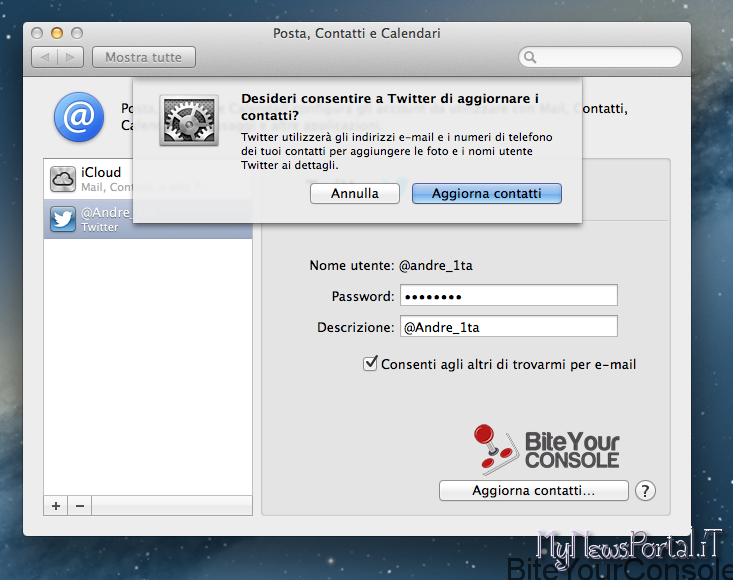Click the blue @ Mail icon
Image resolution: width=733 pixels, height=580 pixels.
pos(79,117)
